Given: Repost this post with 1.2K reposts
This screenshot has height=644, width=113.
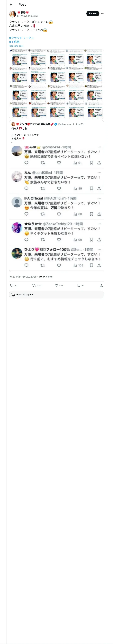Looking at the screenshot, I should 34,285.
